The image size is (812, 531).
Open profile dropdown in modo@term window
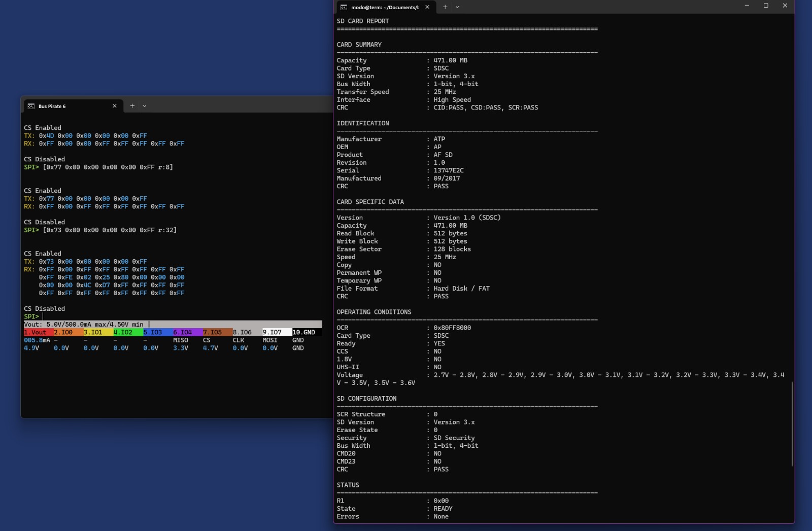click(457, 7)
